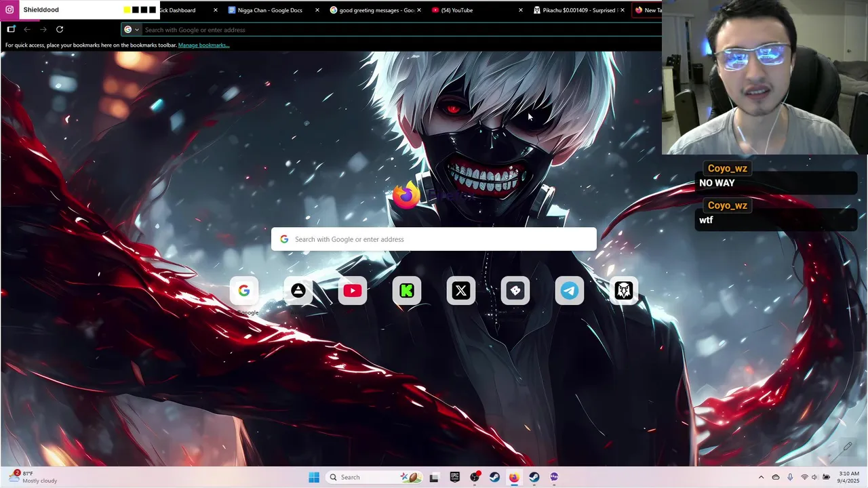Open OBS Studio from the taskbar

pyautogui.click(x=475, y=477)
